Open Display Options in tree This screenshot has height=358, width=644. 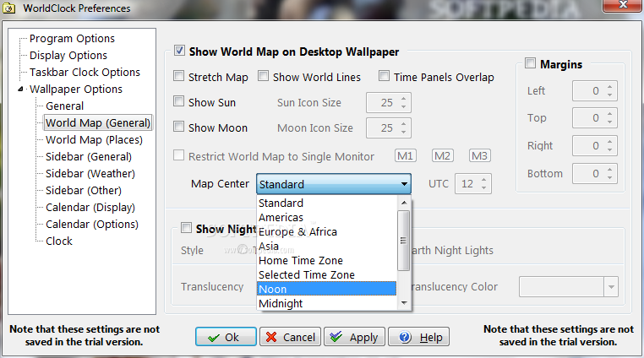tap(68, 56)
